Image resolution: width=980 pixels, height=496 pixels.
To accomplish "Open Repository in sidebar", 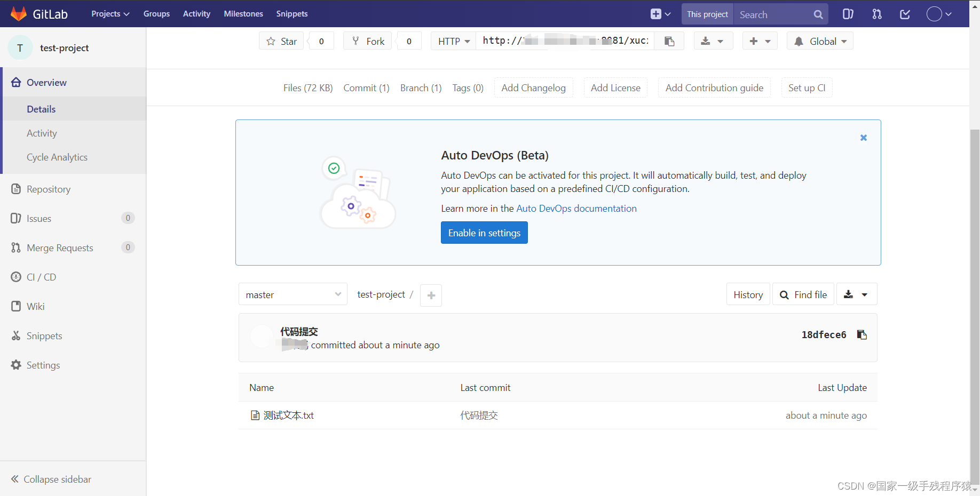I will pos(73,189).
